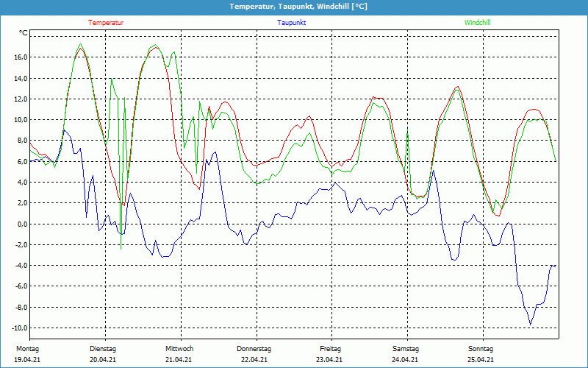Click the -6,0 y-axis value

21,286
